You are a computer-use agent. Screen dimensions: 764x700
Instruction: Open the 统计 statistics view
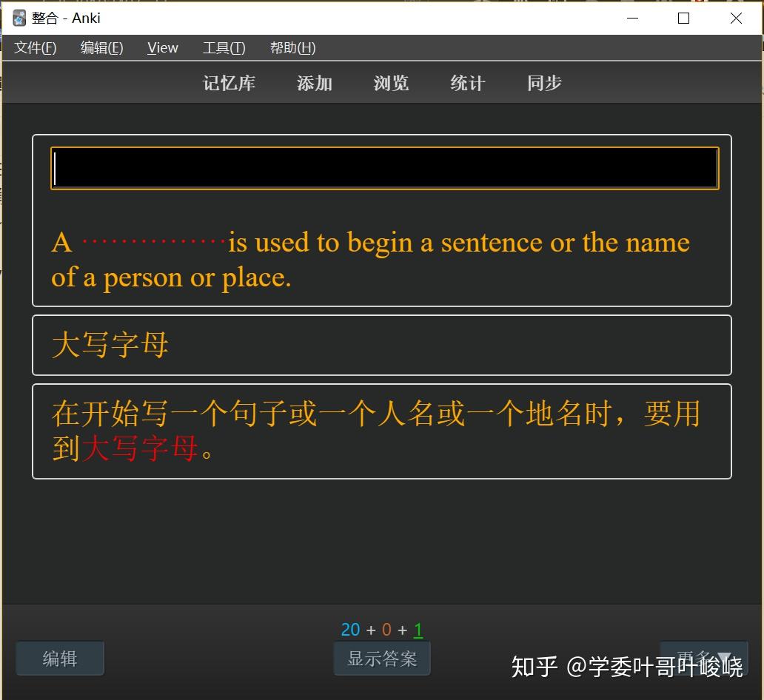tap(468, 83)
